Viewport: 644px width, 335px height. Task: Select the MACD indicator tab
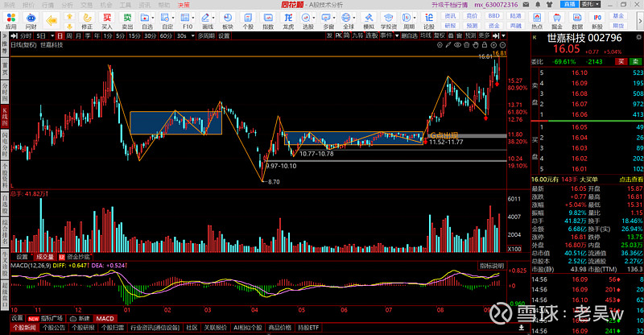pyautogui.click(x=105, y=319)
